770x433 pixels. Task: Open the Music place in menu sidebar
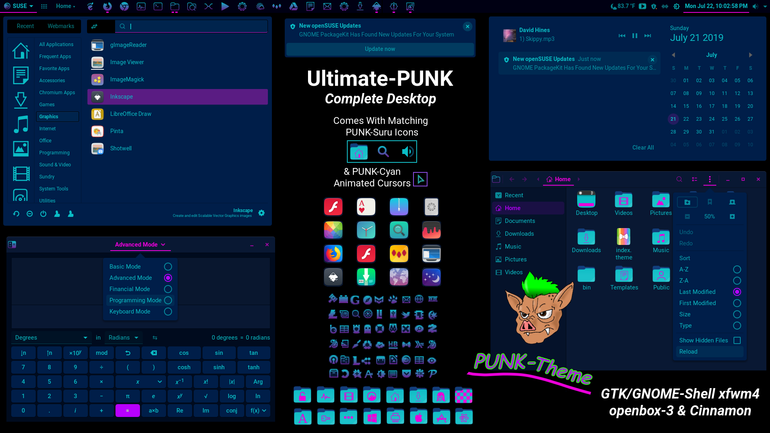21,124
